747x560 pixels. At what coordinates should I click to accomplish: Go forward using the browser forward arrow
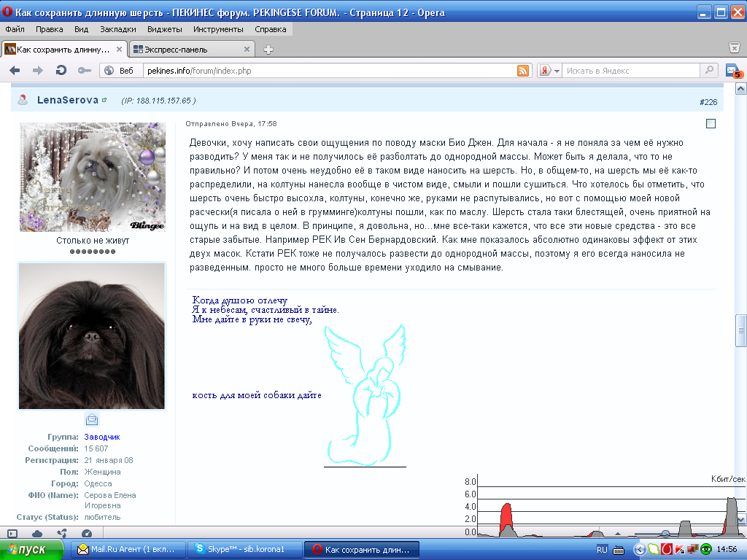pyautogui.click(x=38, y=71)
